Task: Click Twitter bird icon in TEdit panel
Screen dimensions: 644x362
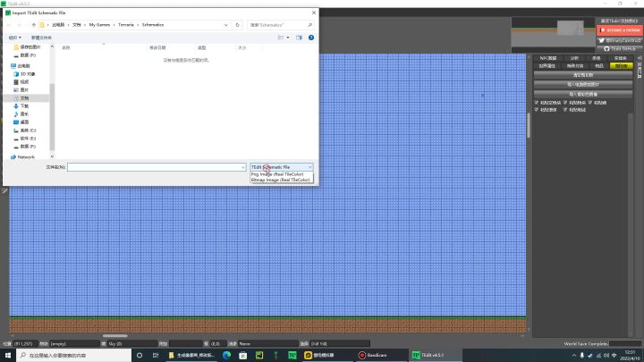Action: (x=602, y=40)
